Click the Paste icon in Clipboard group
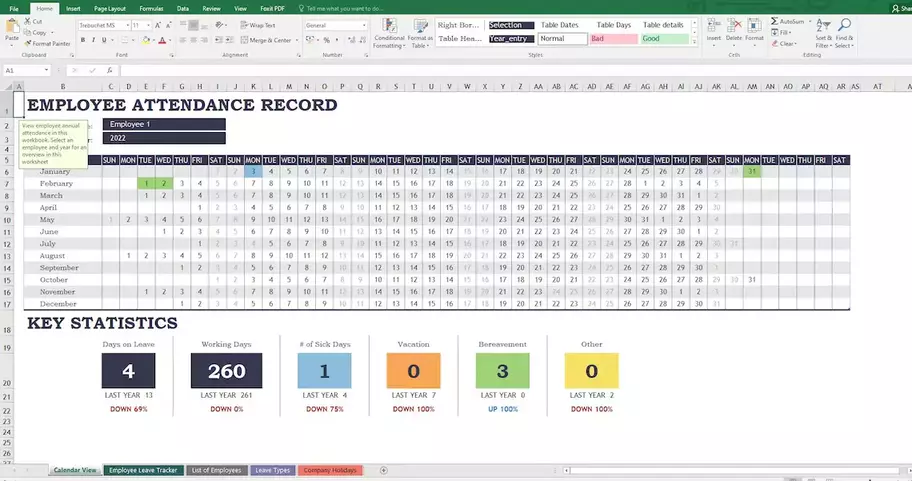Viewport: 912px width, 481px height. 10,30
